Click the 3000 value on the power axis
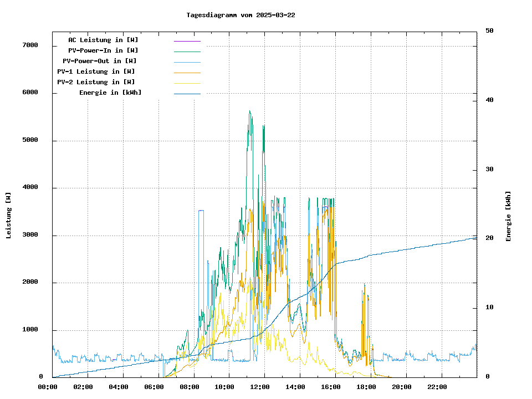 click(x=30, y=236)
